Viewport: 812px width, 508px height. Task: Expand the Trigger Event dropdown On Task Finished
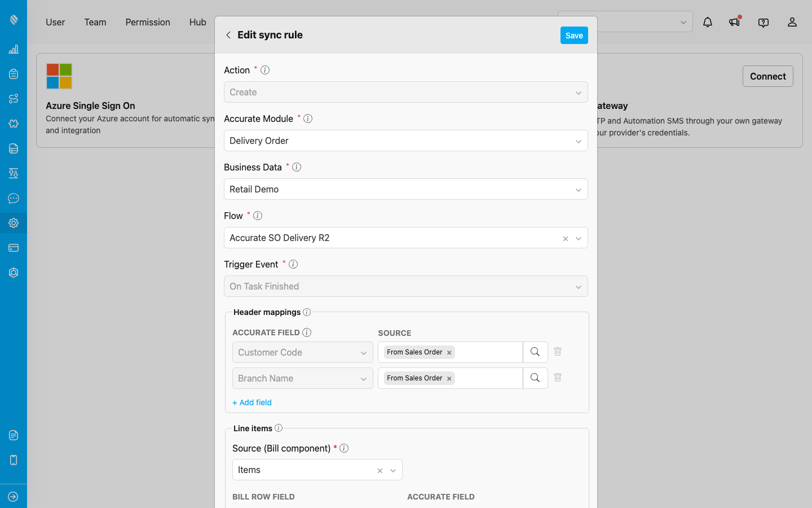pos(406,286)
